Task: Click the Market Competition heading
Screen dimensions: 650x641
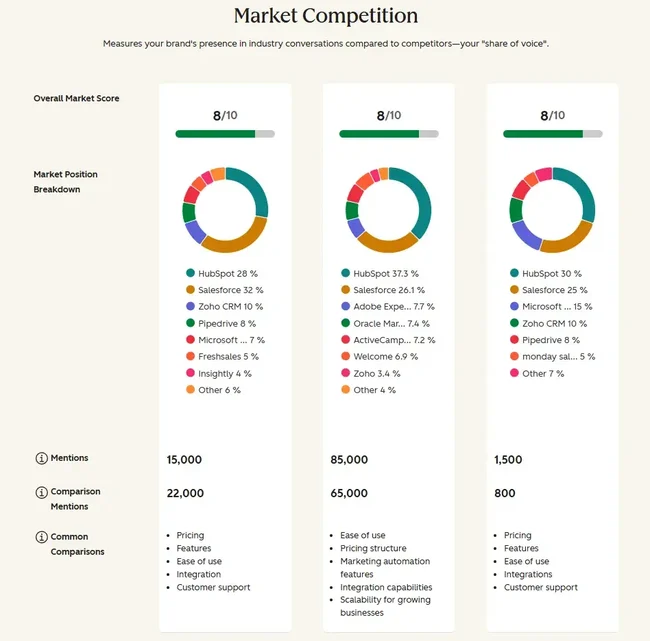Action: tap(326, 16)
